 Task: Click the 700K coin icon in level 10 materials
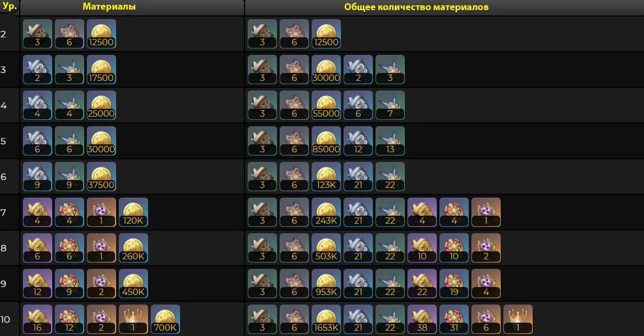click(x=165, y=319)
